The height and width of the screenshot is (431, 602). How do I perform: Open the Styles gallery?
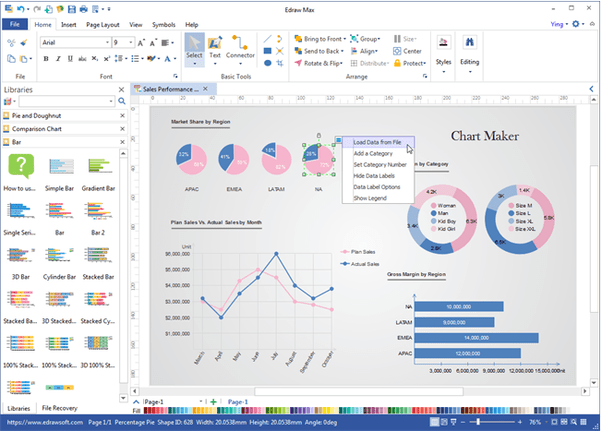443,54
